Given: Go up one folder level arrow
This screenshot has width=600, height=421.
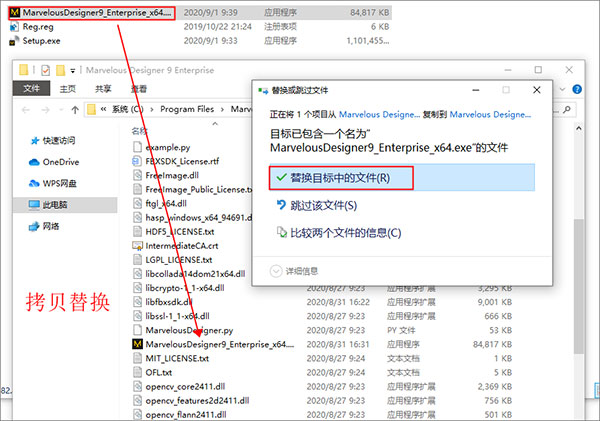Looking at the screenshot, I should (75, 110).
